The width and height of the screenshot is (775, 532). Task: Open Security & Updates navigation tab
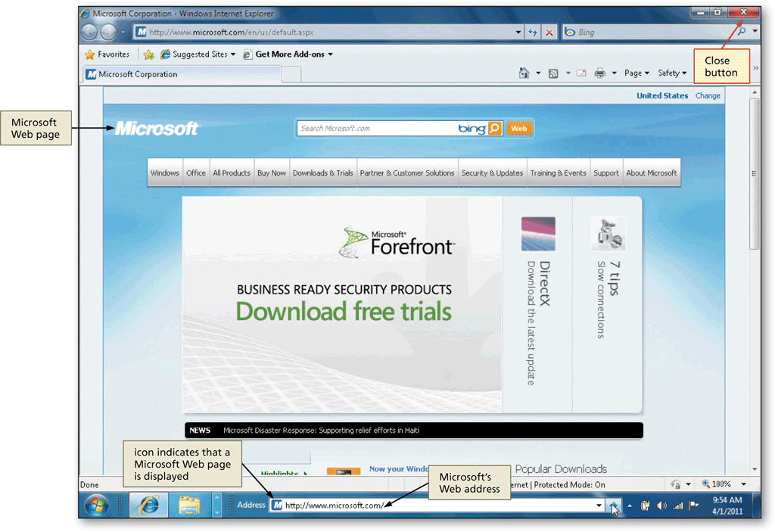[x=492, y=173]
